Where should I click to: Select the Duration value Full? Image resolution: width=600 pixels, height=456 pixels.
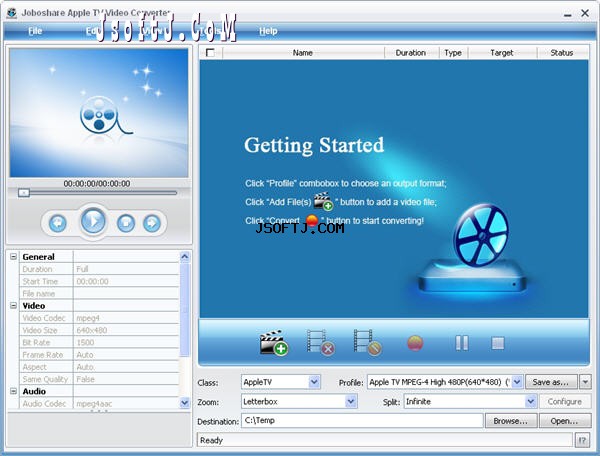[x=126, y=269]
